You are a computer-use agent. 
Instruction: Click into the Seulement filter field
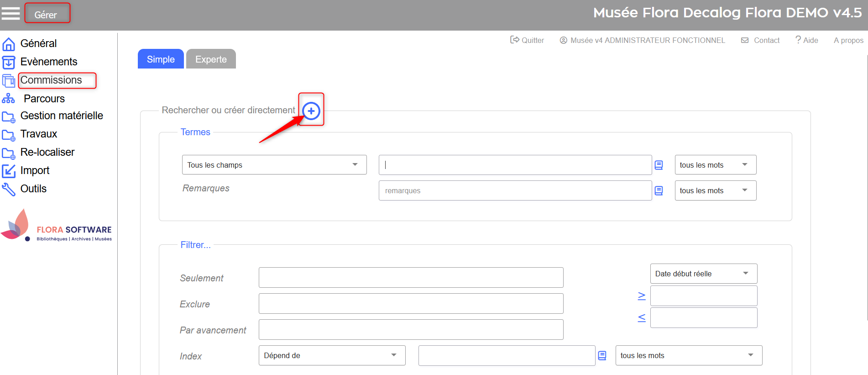(411, 278)
